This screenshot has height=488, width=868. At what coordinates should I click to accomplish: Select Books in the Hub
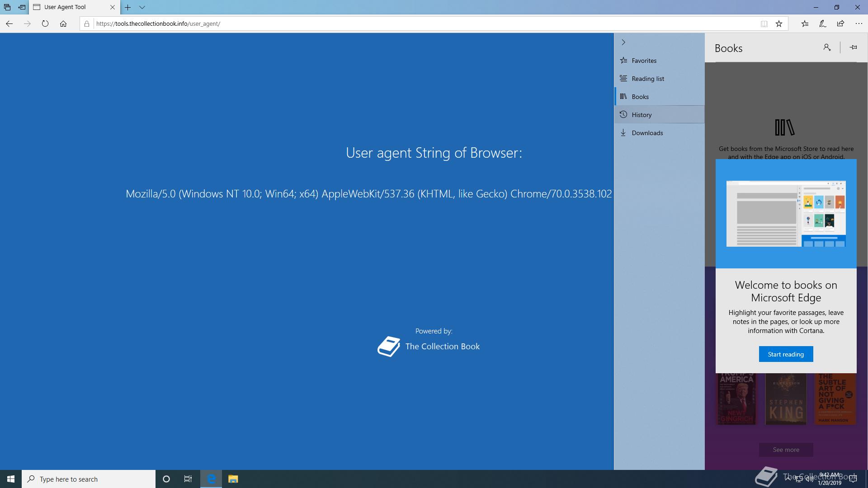click(660, 97)
